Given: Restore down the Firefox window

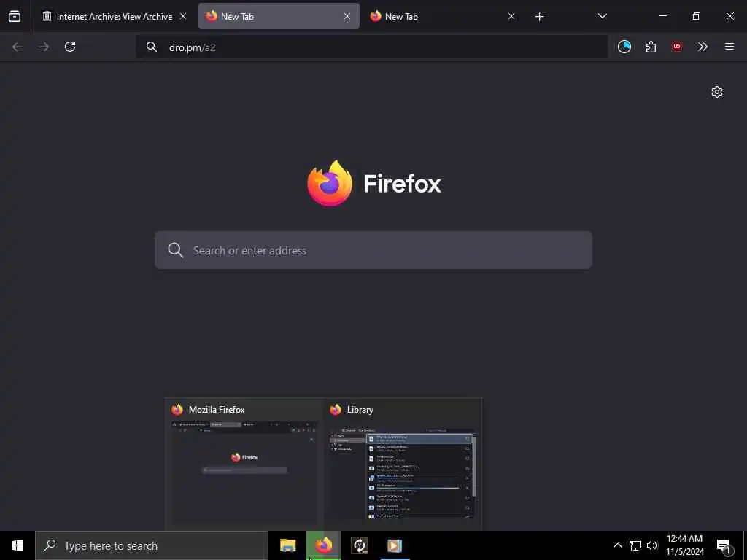Looking at the screenshot, I should [697, 16].
